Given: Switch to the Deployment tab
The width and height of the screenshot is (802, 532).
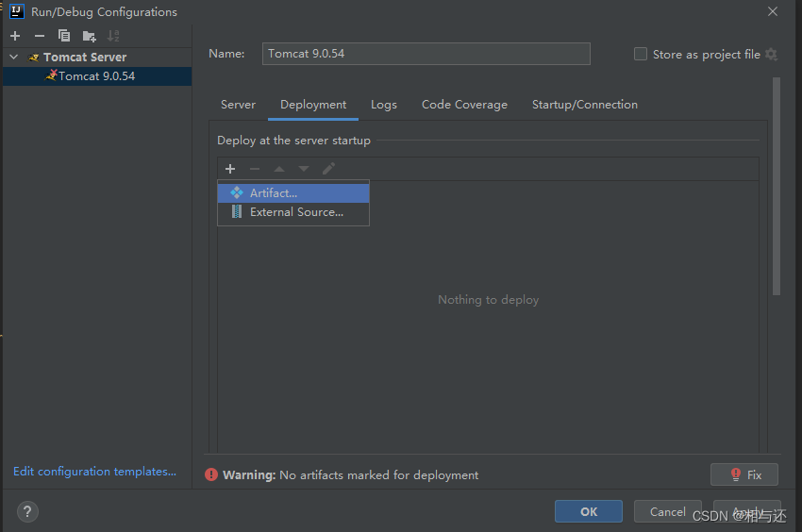Looking at the screenshot, I should [313, 105].
